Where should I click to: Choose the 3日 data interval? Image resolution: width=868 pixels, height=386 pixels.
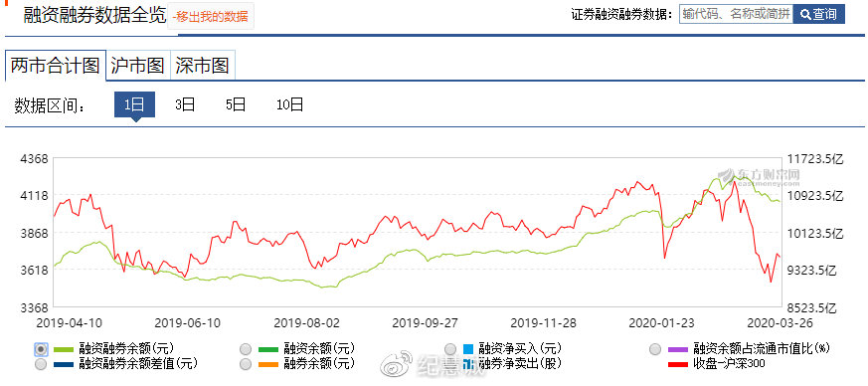(x=185, y=104)
